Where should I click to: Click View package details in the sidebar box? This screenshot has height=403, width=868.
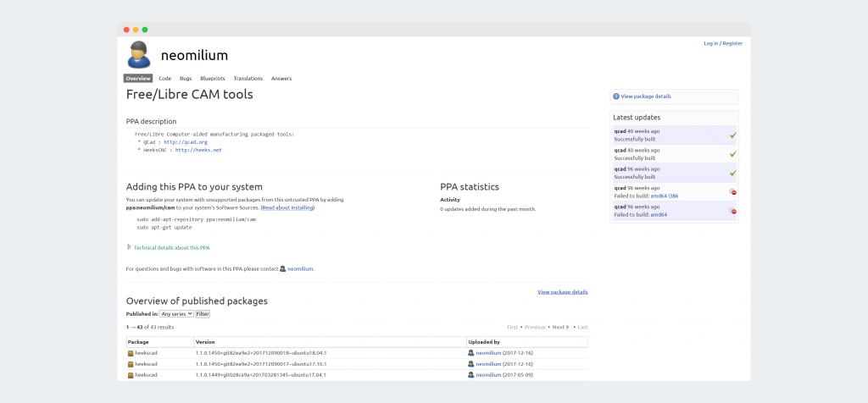(x=645, y=97)
